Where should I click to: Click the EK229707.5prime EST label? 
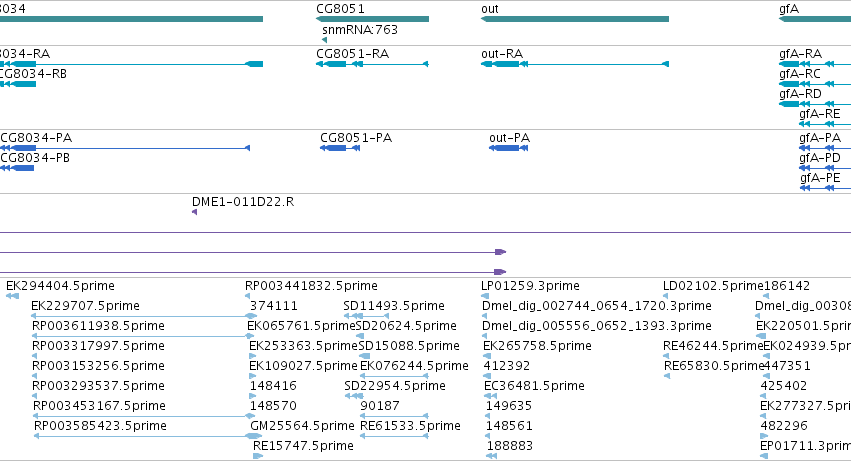pos(85,306)
